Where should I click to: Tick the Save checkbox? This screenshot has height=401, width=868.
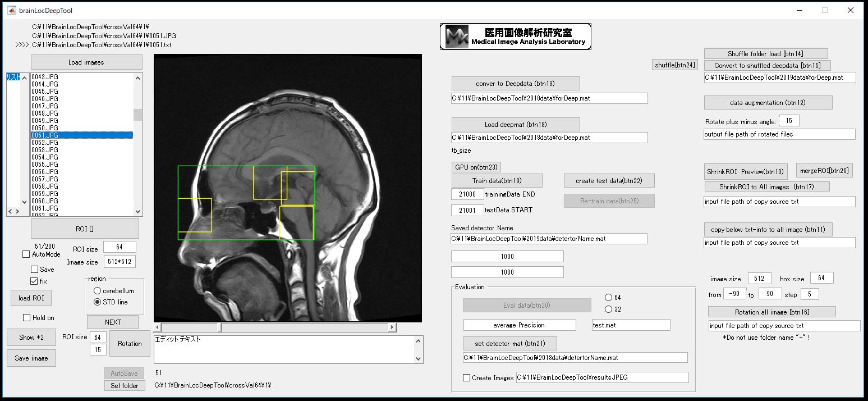(35, 270)
